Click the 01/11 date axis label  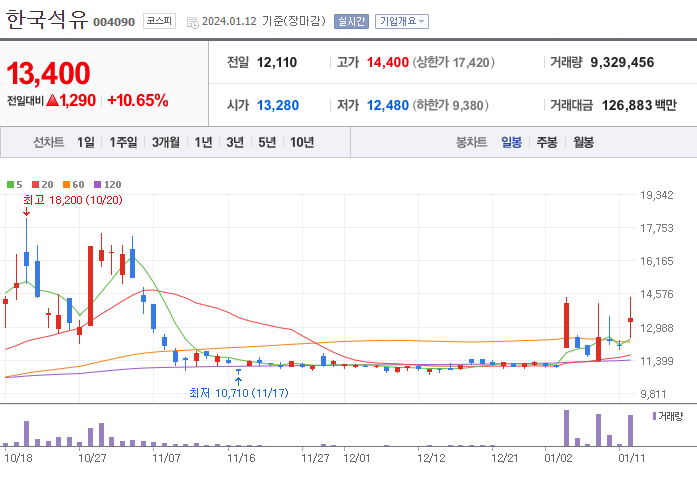tap(632, 458)
